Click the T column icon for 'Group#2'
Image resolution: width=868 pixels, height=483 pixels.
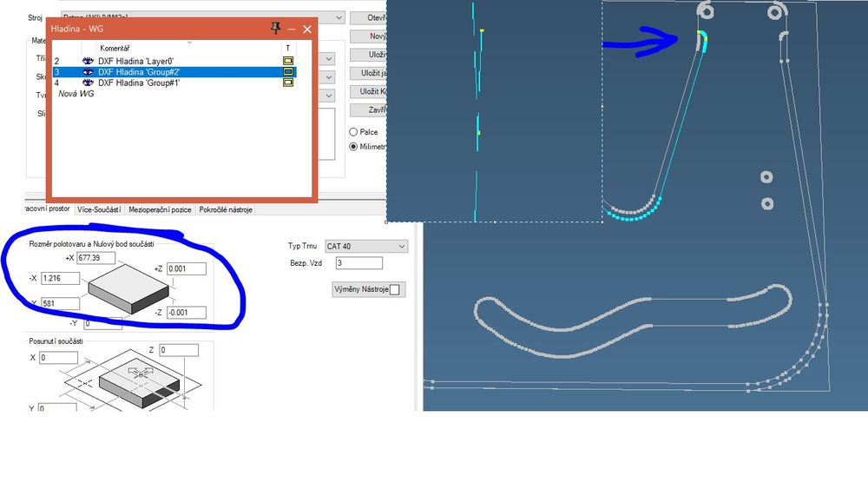288,72
